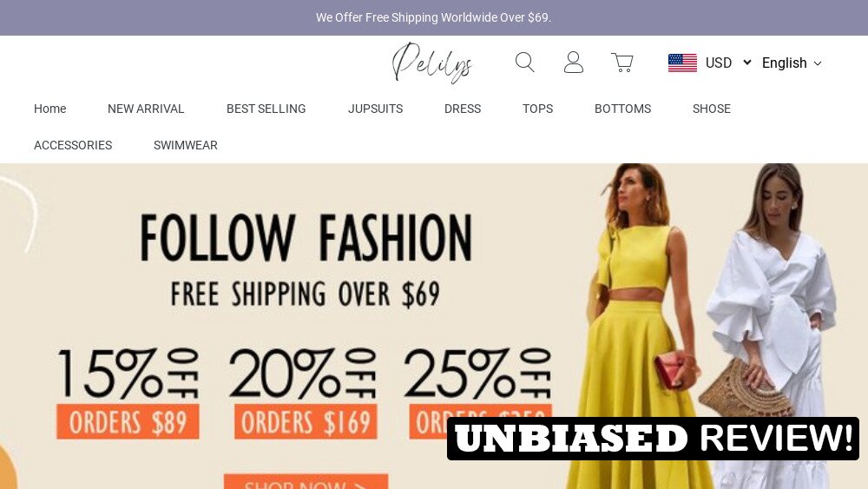Open the ACCESSORIES category
This screenshot has width=868, height=489.
[x=73, y=145]
